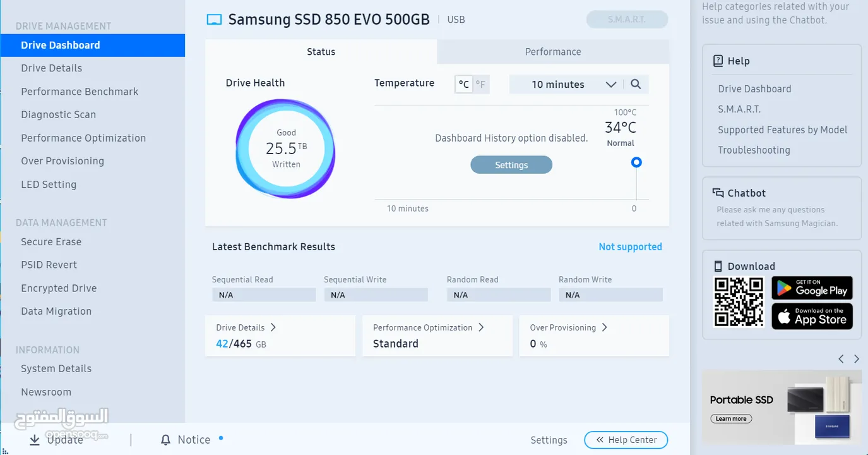
Task: Click the Dashboard History option disabled message
Action: pyautogui.click(x=511, y=138)
